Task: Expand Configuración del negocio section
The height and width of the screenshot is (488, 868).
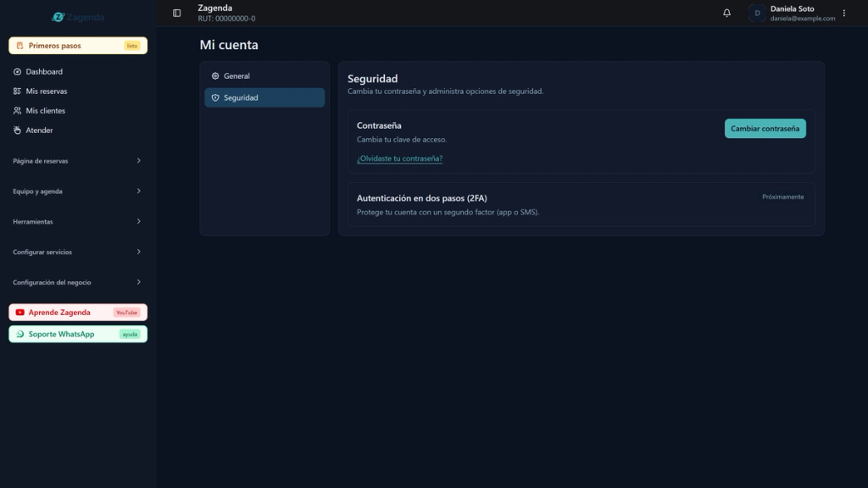Action: coord(77,282)
